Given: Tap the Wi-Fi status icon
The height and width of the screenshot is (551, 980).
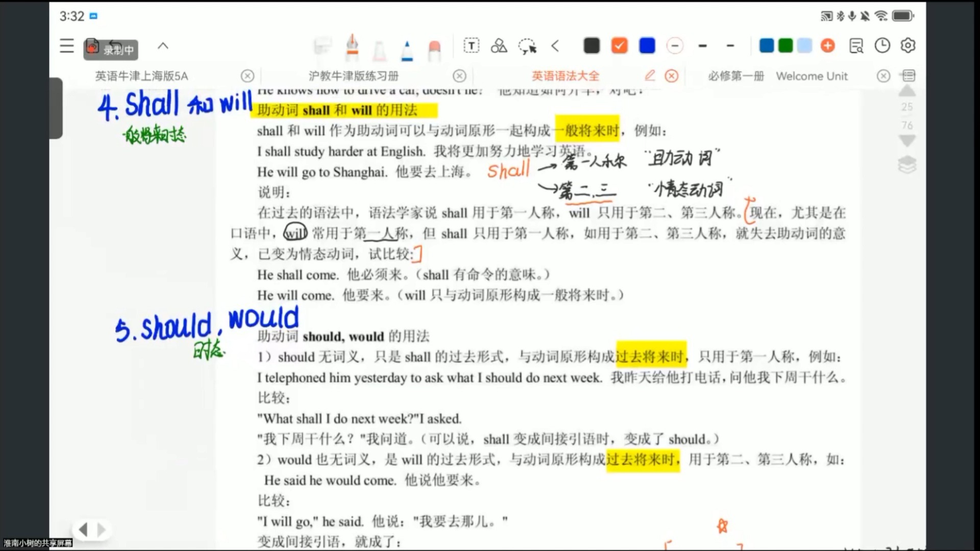Looking at the screenshot, I should tap(881, 16).
